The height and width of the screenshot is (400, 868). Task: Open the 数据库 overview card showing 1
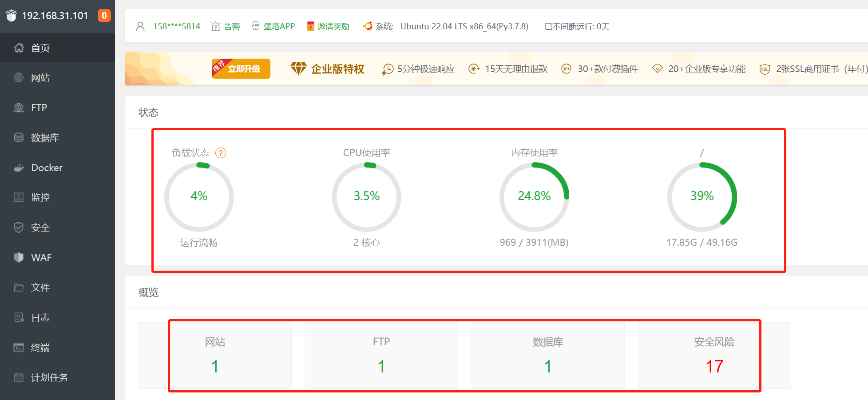[548, 356]
